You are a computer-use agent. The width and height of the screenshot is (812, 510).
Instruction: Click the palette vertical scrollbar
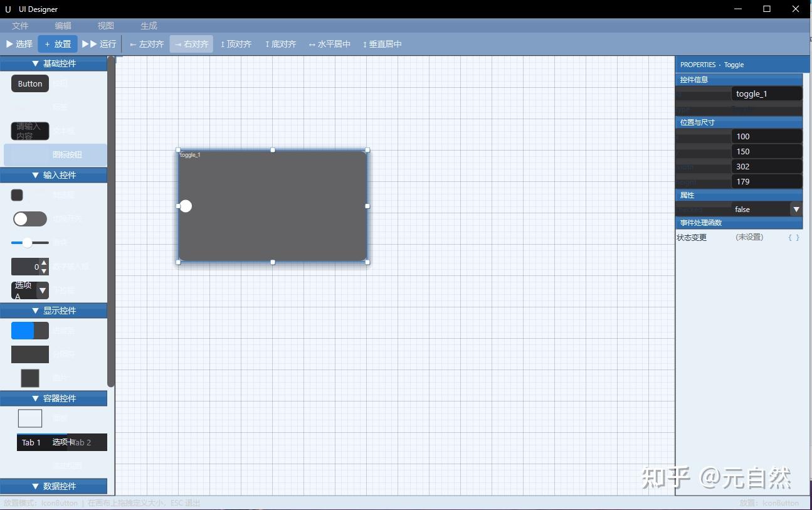pos(111,221)
